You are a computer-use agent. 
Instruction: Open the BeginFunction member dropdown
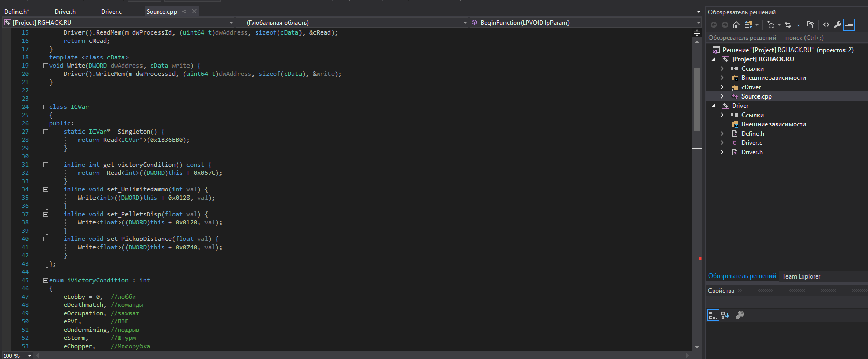(698, 23)
